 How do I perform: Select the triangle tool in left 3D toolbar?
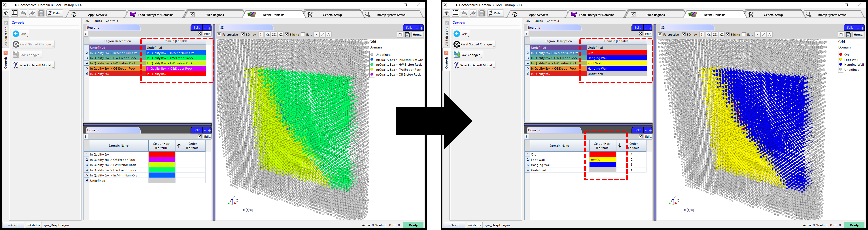pos(329,35)
